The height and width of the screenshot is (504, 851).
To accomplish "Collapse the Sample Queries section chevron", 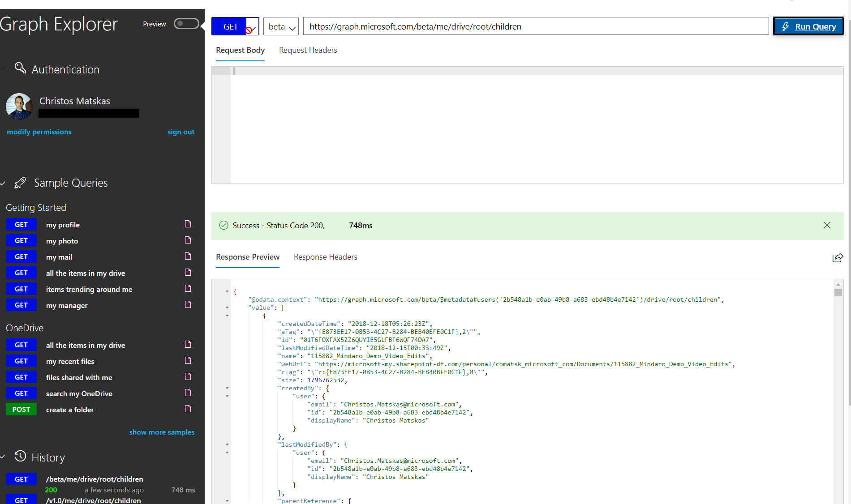I will coord(3,183).
